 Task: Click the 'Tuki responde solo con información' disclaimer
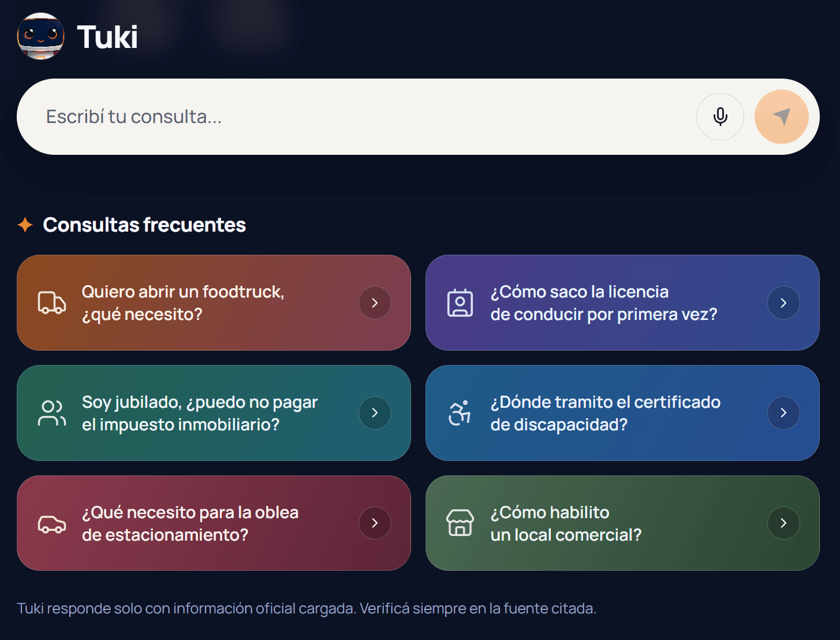[x=307, y=608]
